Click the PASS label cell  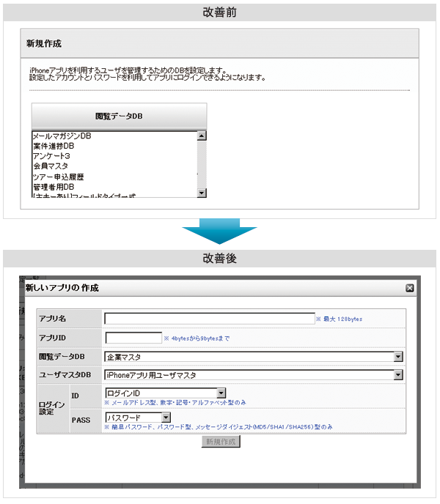point(86,420)
